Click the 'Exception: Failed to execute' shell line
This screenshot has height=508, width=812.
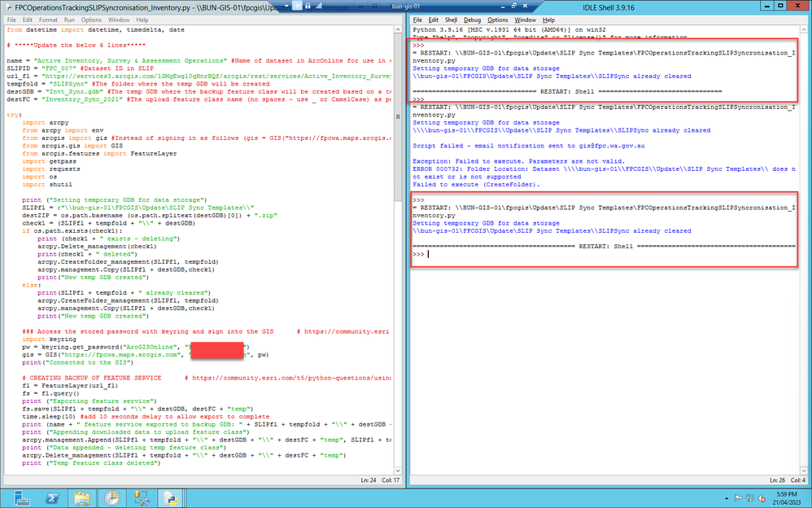point(519,161)
